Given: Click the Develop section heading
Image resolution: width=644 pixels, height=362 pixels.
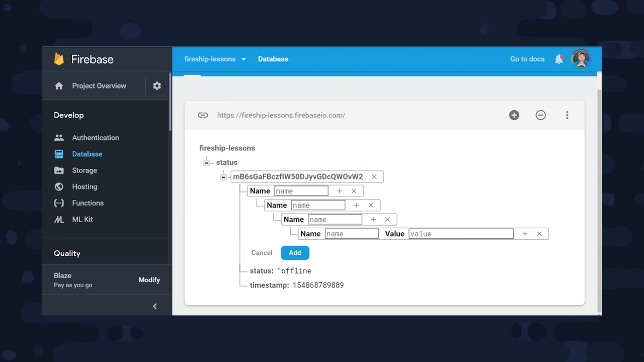Looking at the screenshot, I should tap(69, 115).
